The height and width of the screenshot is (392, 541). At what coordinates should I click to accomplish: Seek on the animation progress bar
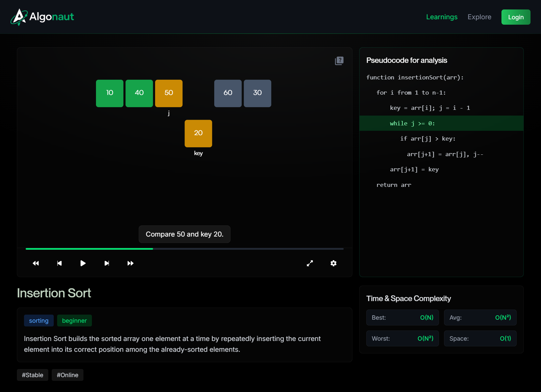point(185,249)
